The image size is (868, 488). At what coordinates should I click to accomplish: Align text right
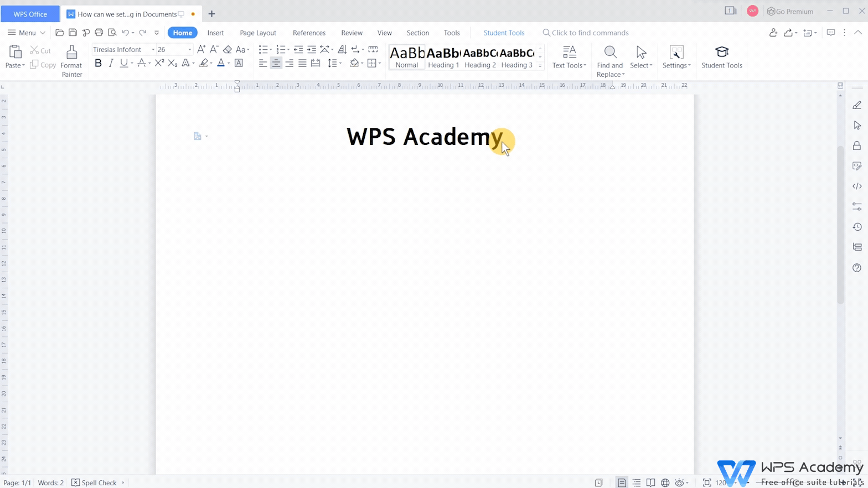[289, 63]
